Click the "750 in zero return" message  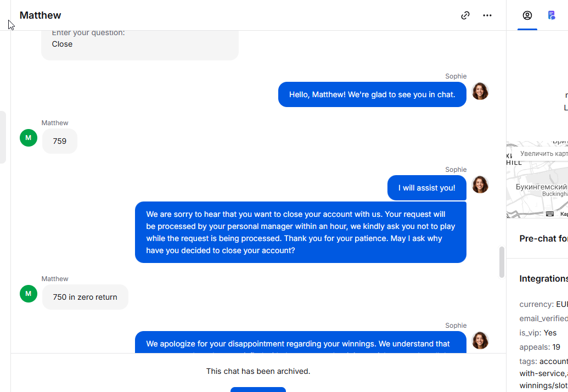click(x=85, y=297)
